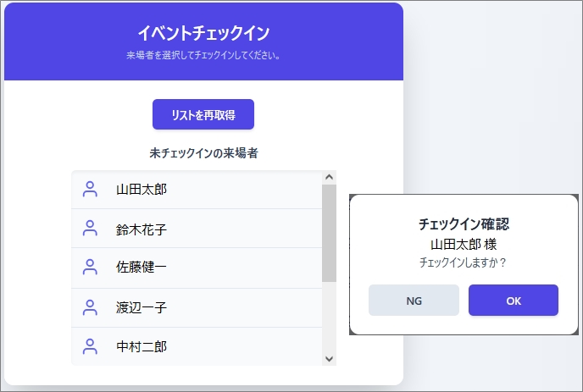Click the チェックイン確認 dialog title
This screenshot has width=583, height=392.
tap(464, 224)
